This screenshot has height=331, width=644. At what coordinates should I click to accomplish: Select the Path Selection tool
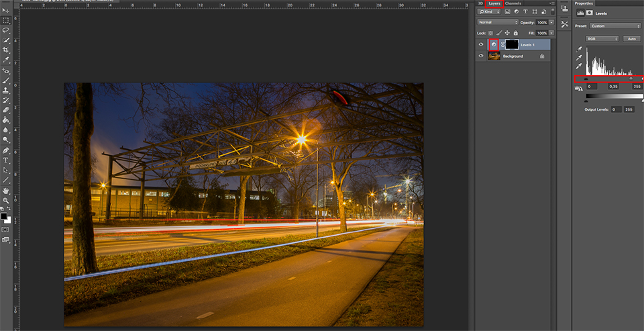tap(6, 171)
